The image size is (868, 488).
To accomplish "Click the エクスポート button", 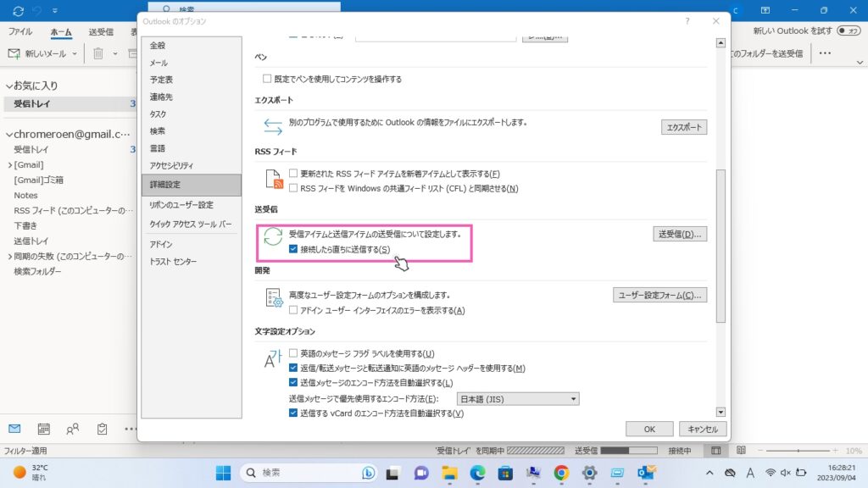I will tap(683, 127).
